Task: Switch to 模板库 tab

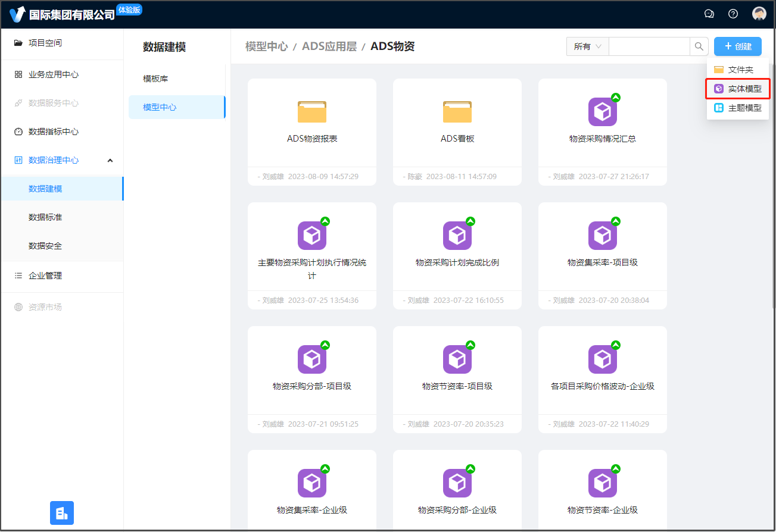Action: tap(155, 79)
